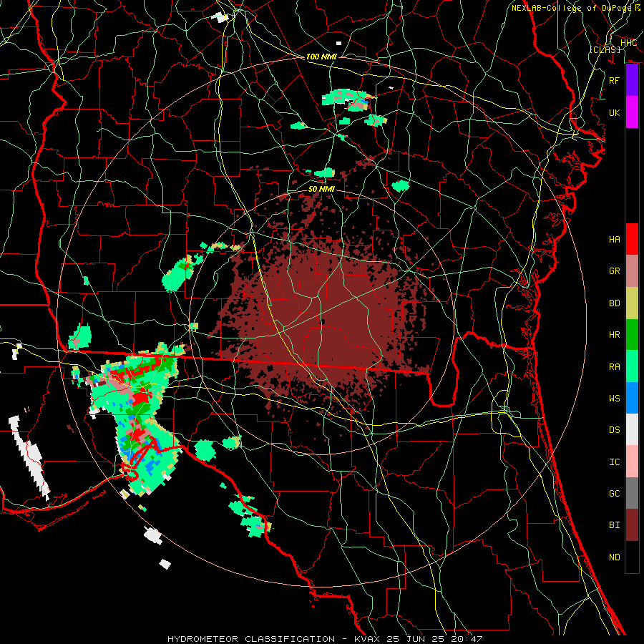This screenshot has height=644, width=644.
Task: Select the yellow BD legend color block
Action: [632, 303]
